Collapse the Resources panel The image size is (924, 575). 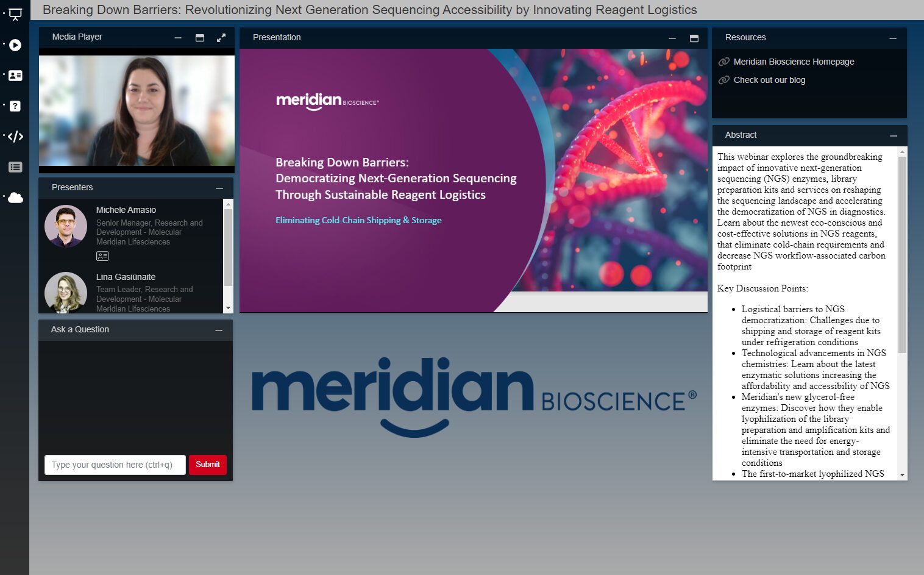point(893,38)
